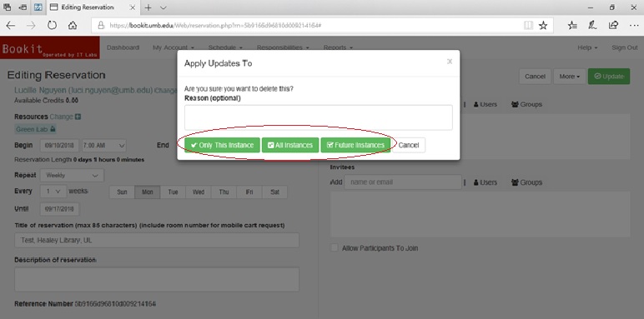Click the page Cancel button beside More
The width and height of the screenshot is (644, 319).
(535, 77)
